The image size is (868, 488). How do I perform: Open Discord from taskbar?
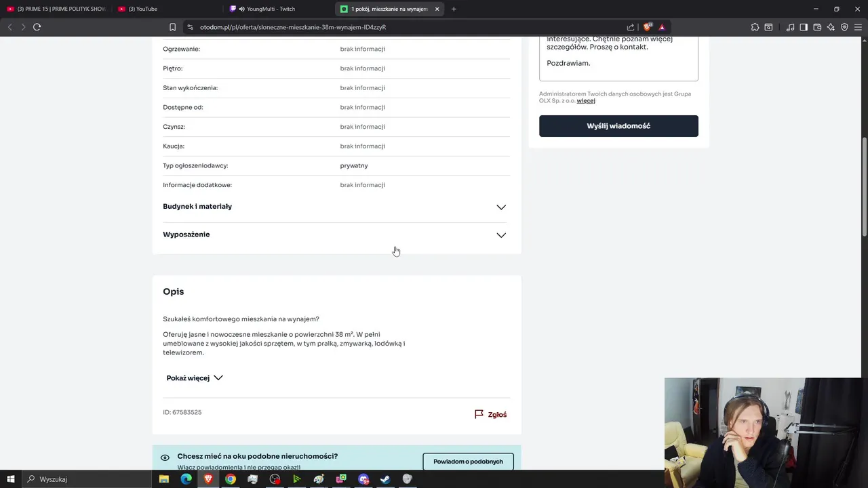click(363, 479)
